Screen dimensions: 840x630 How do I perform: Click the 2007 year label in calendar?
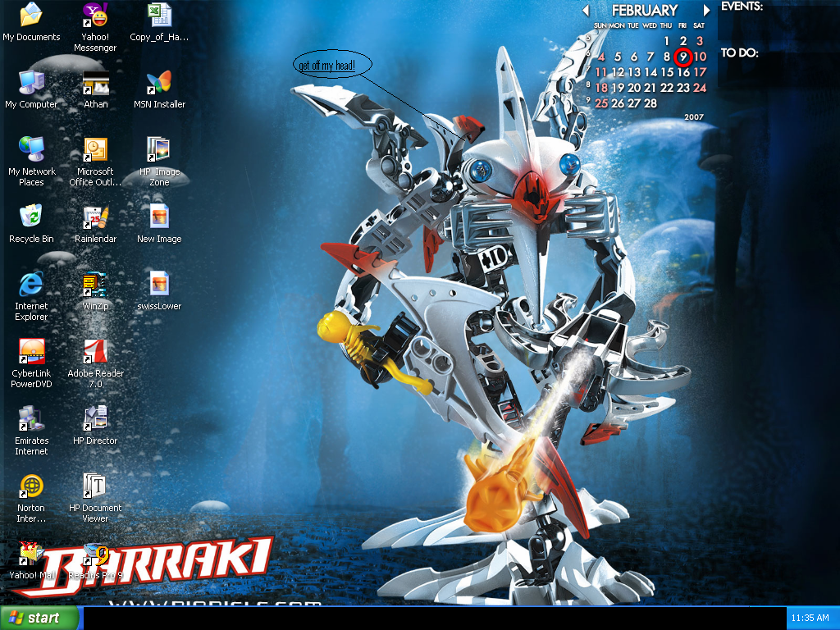[x=694, y=116]
